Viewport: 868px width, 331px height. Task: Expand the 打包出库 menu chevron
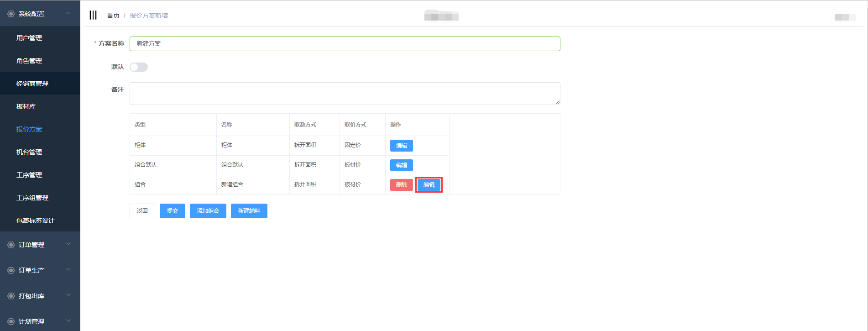68,295
